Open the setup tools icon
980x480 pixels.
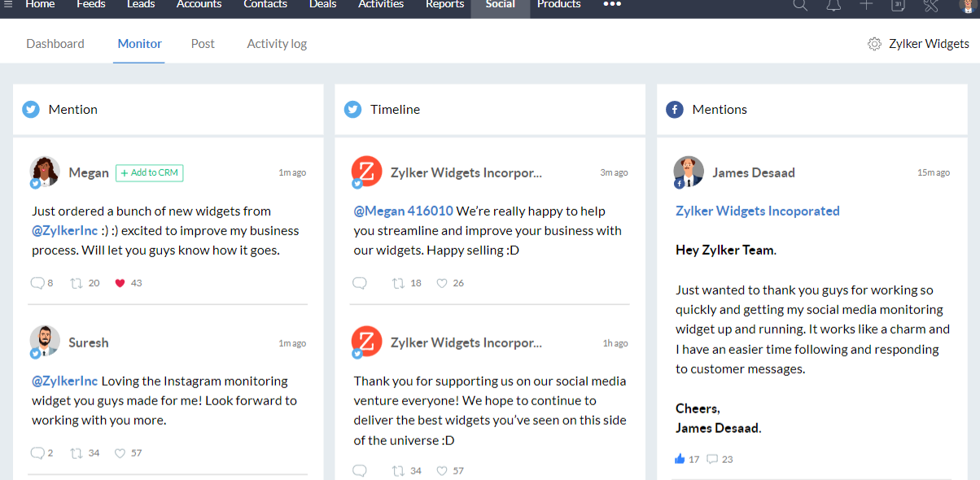931,4
